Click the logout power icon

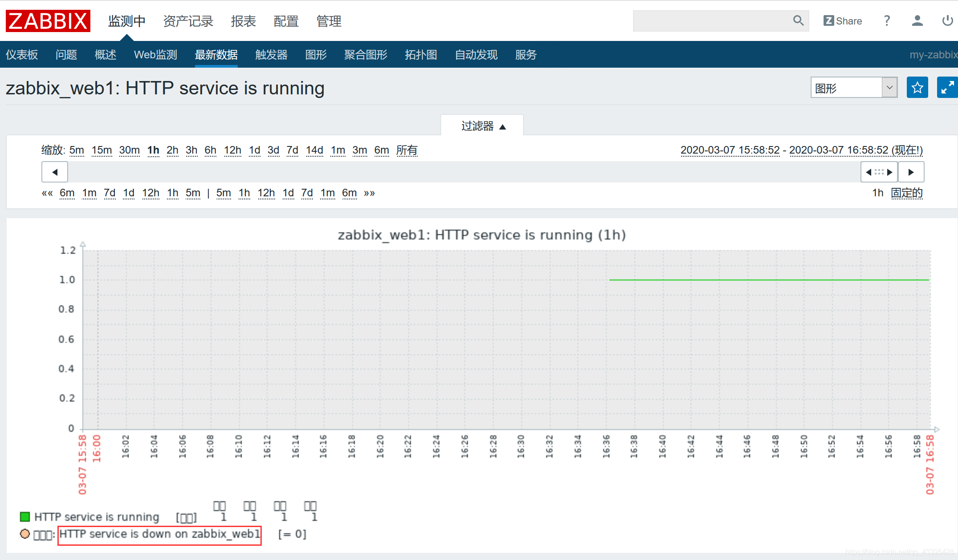pyautogui.click(x=947, y=20)
